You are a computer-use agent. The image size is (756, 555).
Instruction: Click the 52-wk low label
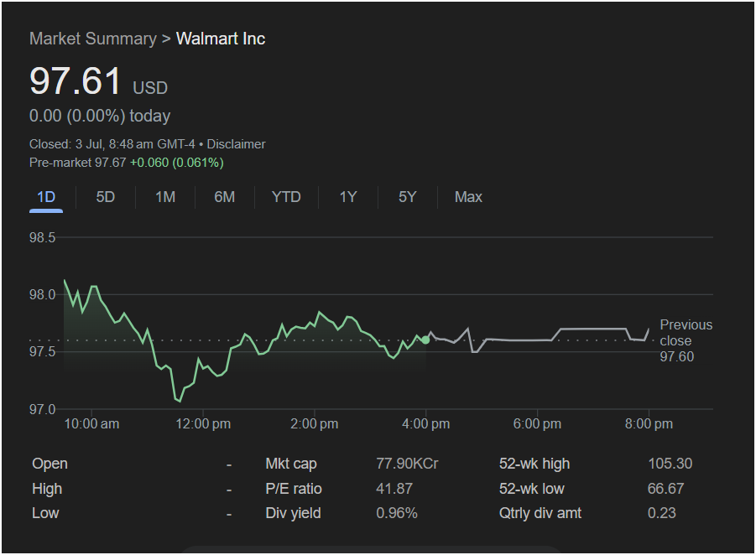pos(531,489)
